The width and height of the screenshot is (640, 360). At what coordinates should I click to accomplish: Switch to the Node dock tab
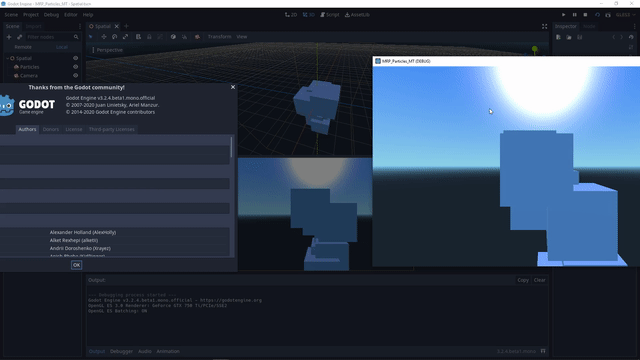pos(589,27)
